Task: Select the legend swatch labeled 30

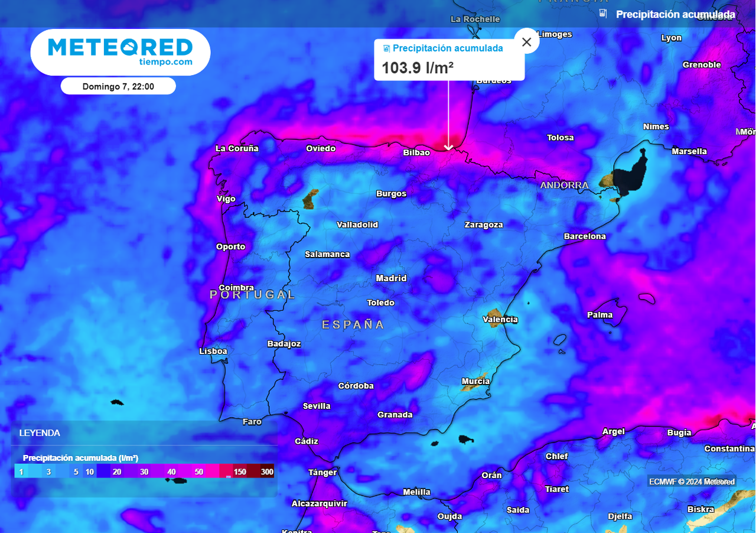Action: coord(144,472)
